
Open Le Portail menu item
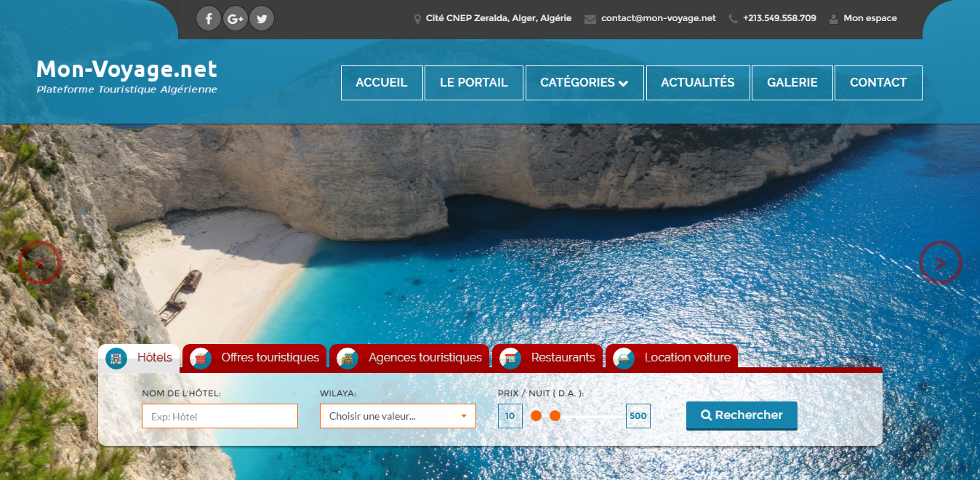click(x=474, y=83)
